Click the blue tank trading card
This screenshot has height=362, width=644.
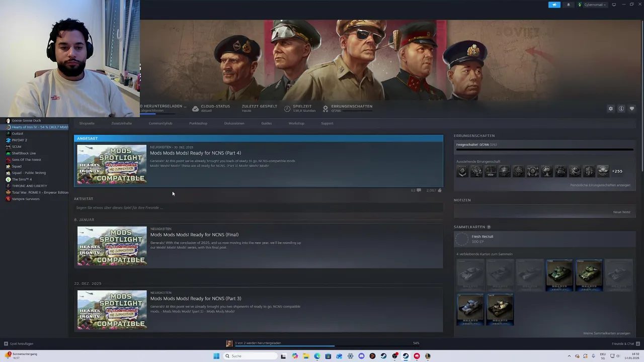point(470,310)
